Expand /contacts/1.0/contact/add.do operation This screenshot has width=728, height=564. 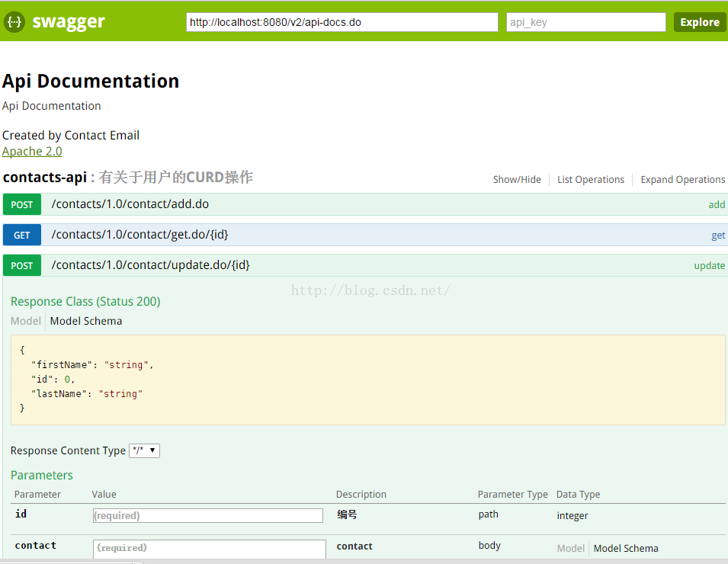click(x=130, y=204)
